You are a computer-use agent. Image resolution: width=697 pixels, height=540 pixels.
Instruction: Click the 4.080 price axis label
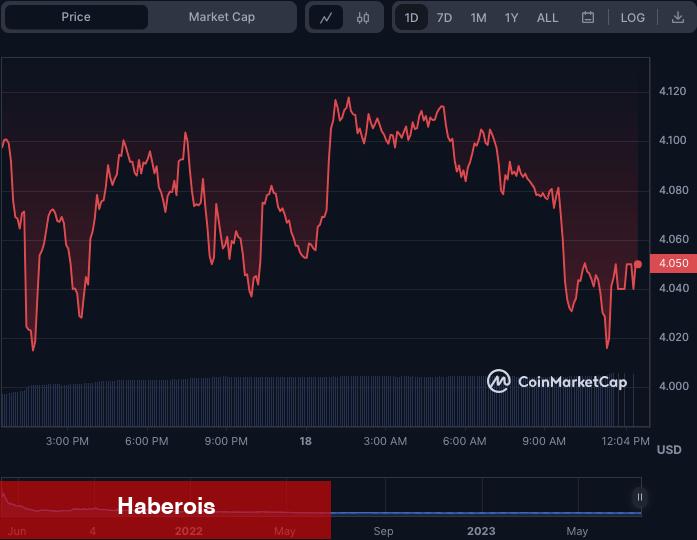click(x=673, y=190)
